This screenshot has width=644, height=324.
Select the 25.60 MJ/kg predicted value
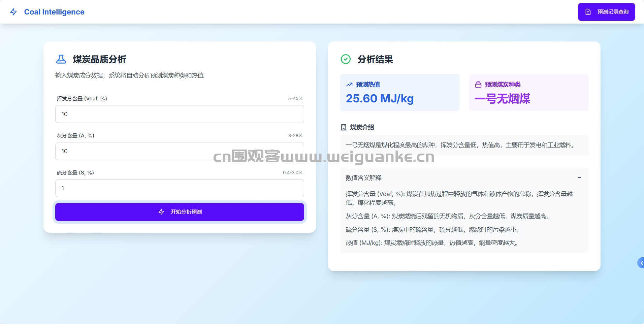click(x=380, y=99)
